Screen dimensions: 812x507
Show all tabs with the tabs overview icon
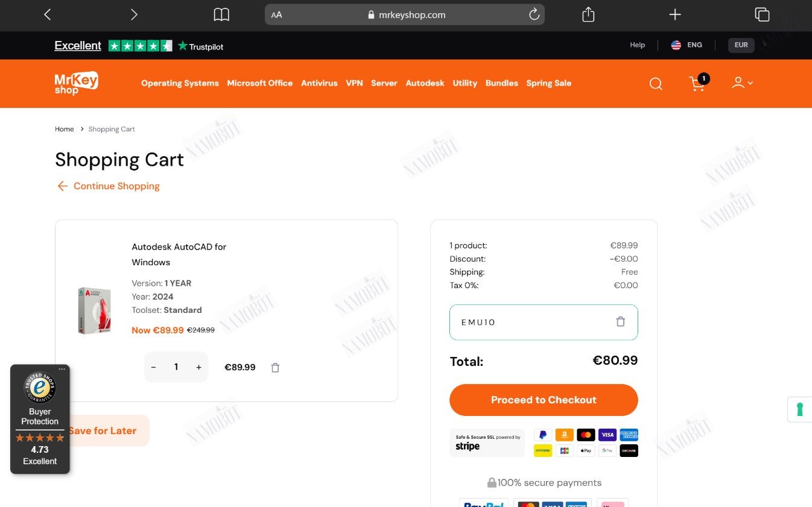(762, 15)
